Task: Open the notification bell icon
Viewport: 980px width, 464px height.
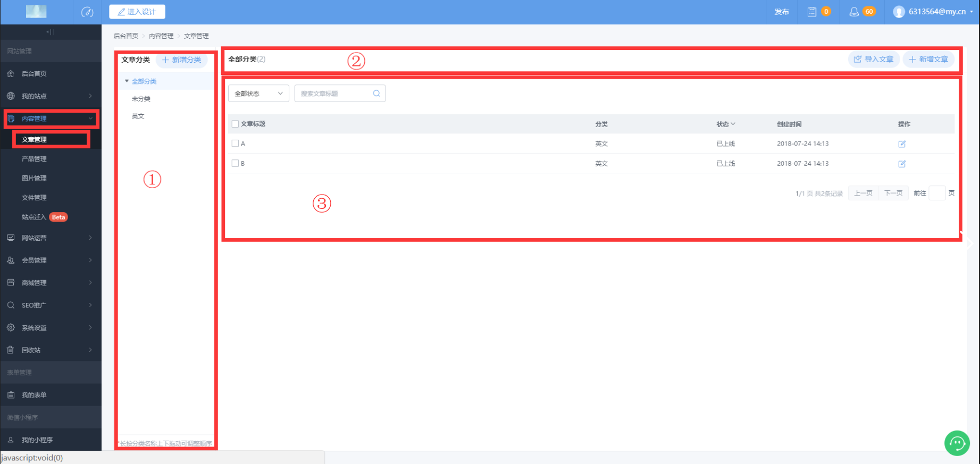Action: 854,12
